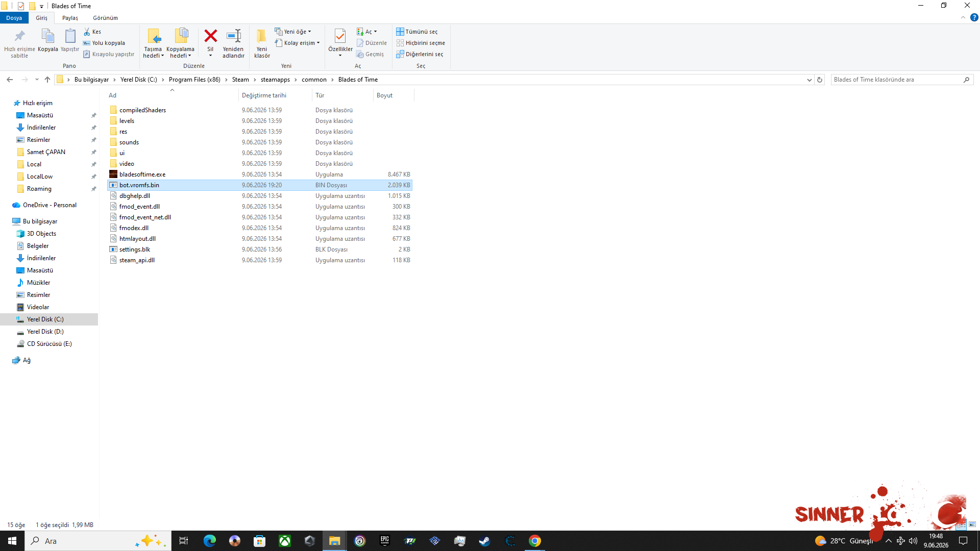Open address bar history dropdown
This screenshot has height=551, width=980.
[809, 80]
